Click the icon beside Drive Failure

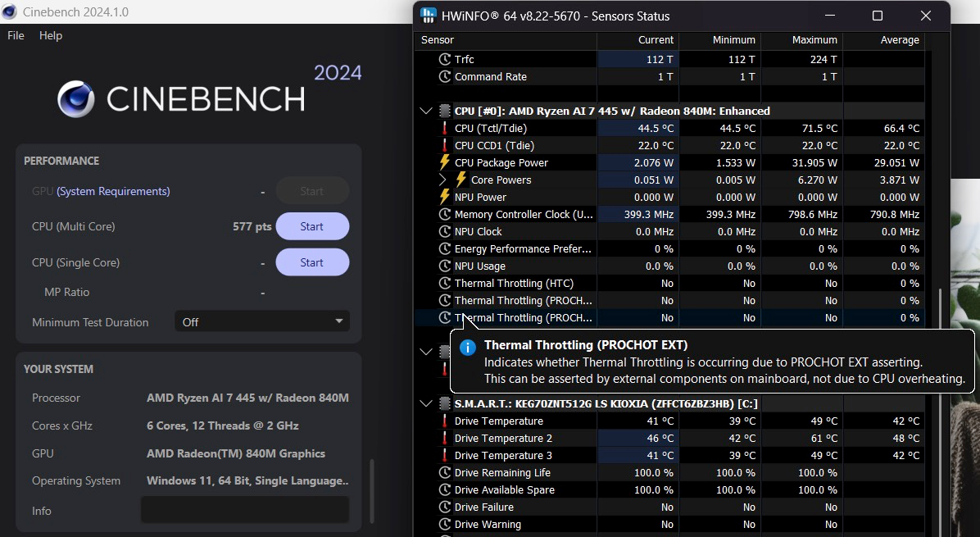tap(444, 507)
